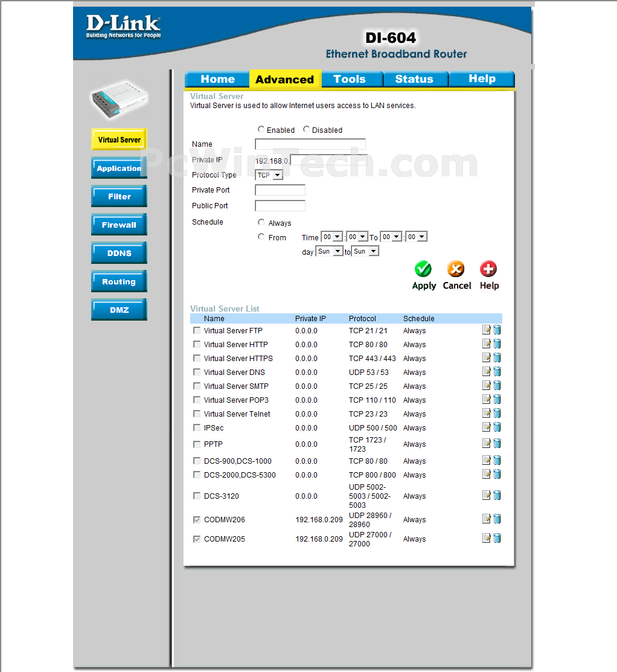The image size is (617, 672).
Task: Click the Name input field
Action: click(310, 144)
